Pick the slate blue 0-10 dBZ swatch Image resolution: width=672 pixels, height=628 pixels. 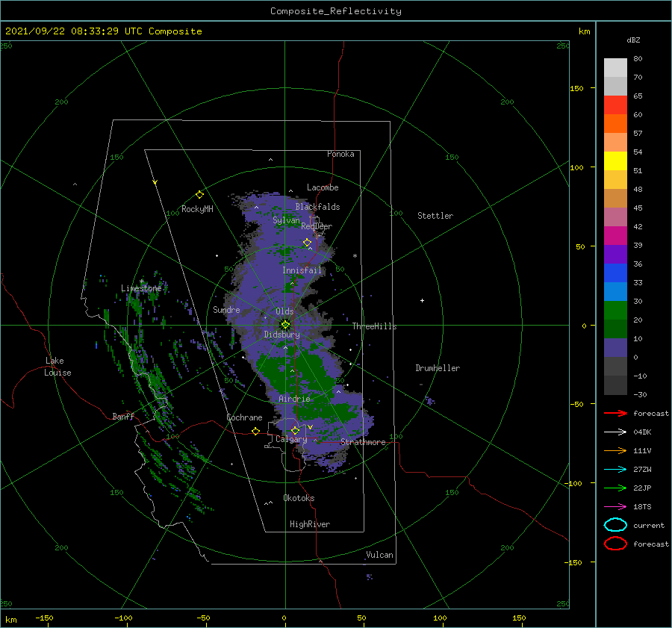pos(615,348)
